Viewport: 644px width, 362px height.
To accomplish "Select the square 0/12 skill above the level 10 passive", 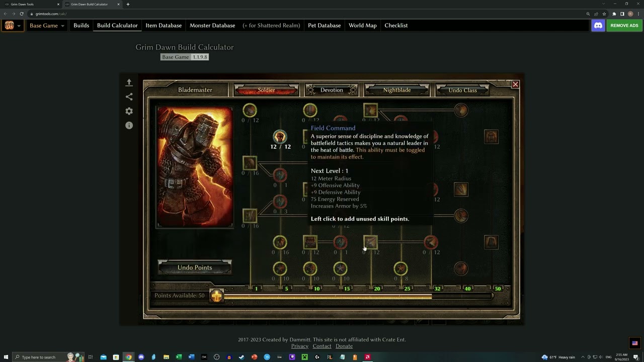I will pos(310,242).
